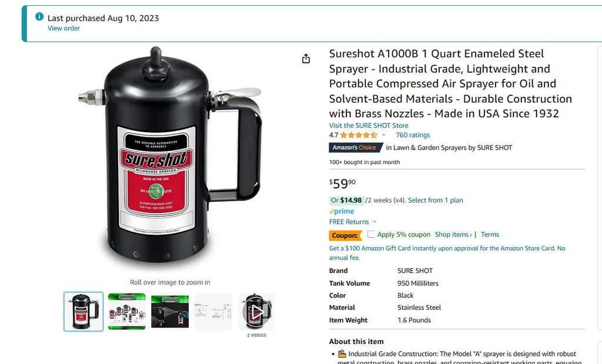
Task: Click the share icon beside product image
Action: 306,58
